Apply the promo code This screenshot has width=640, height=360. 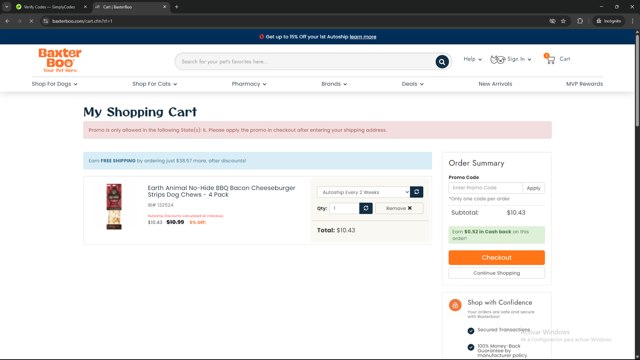[533, 188]
